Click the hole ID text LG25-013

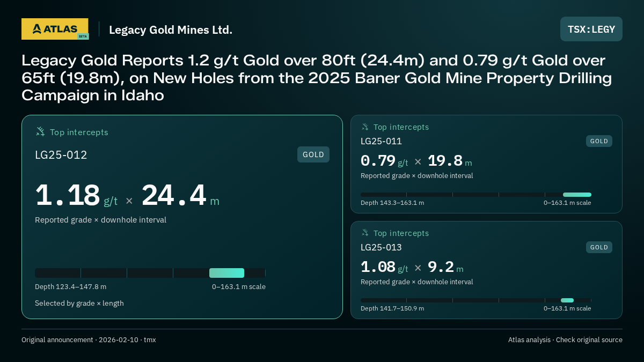tap(381, 247)
